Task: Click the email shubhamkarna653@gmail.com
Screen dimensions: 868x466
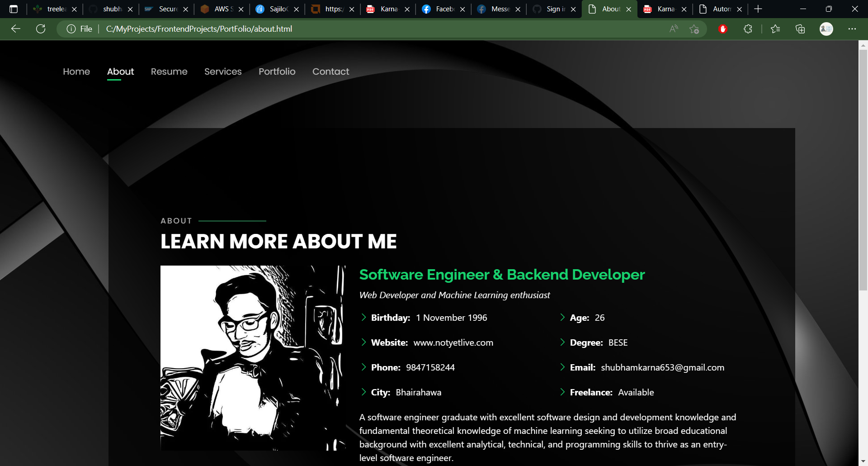Action: (663, 367)
